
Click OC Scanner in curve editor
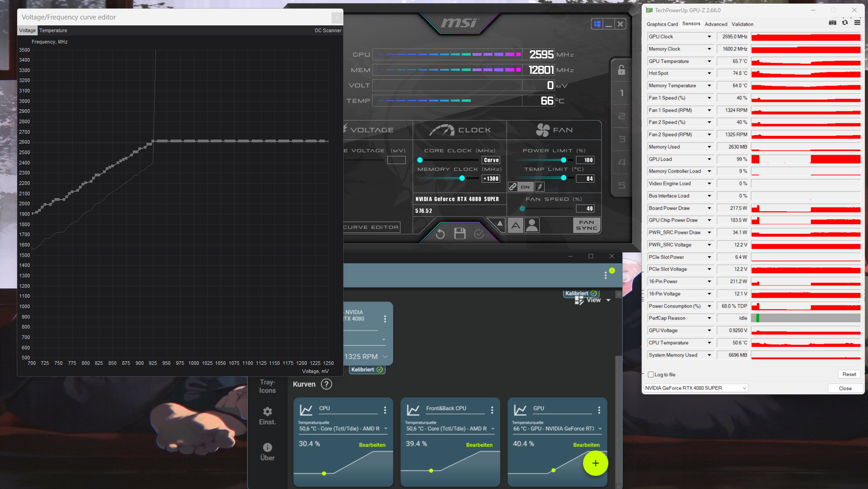328,30
